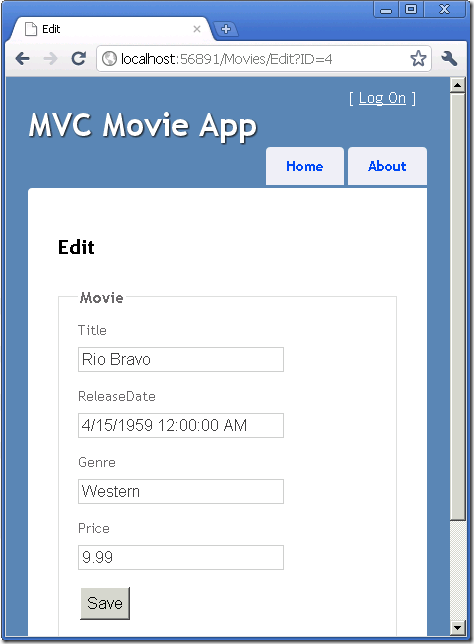The width and height of the screenshot is (474, 644).
Task: Open the wrench settings menu
Action: (449, 59)
